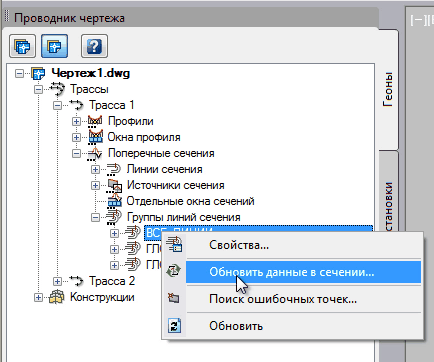Click the Поперечные сечения icon
Viewport: 434px width, 362px height.
point(95,153)
